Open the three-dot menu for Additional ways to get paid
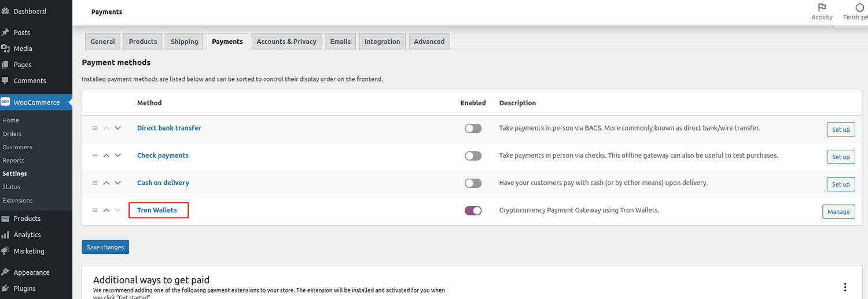The image size is (868, 299). click(x=845, y=287)
